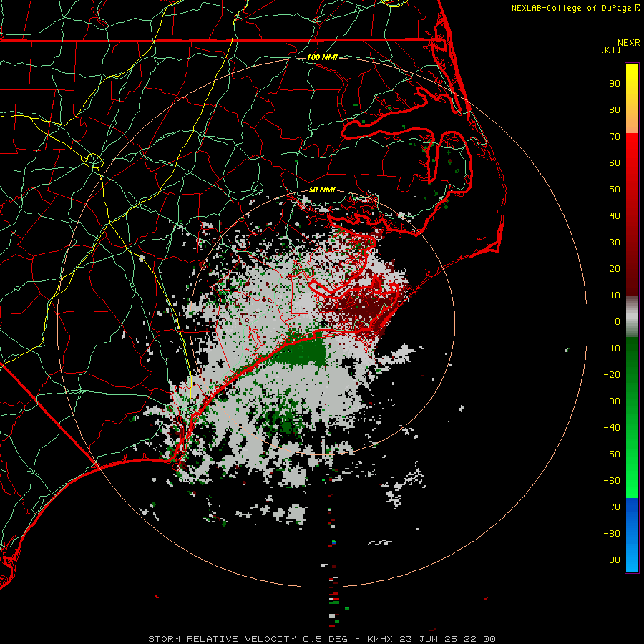Screen dimensions: 644x644
Task: Click the -30 value on velocity scale
Action: point(612,401)
